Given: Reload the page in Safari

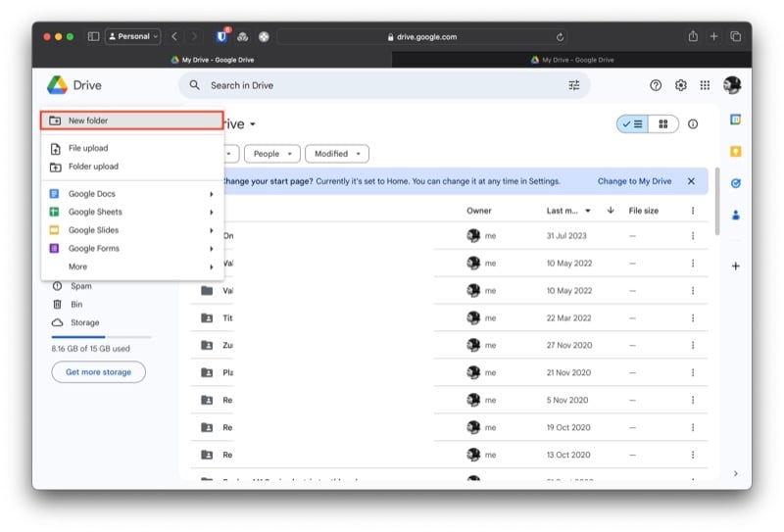Looking at the screenshot, I should (x=560, y=37).
